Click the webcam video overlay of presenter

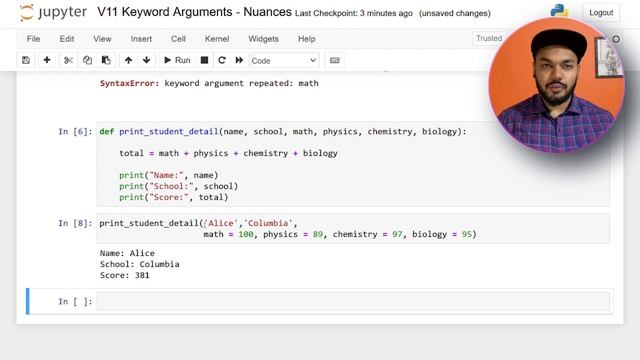click(x=556, y=85)
